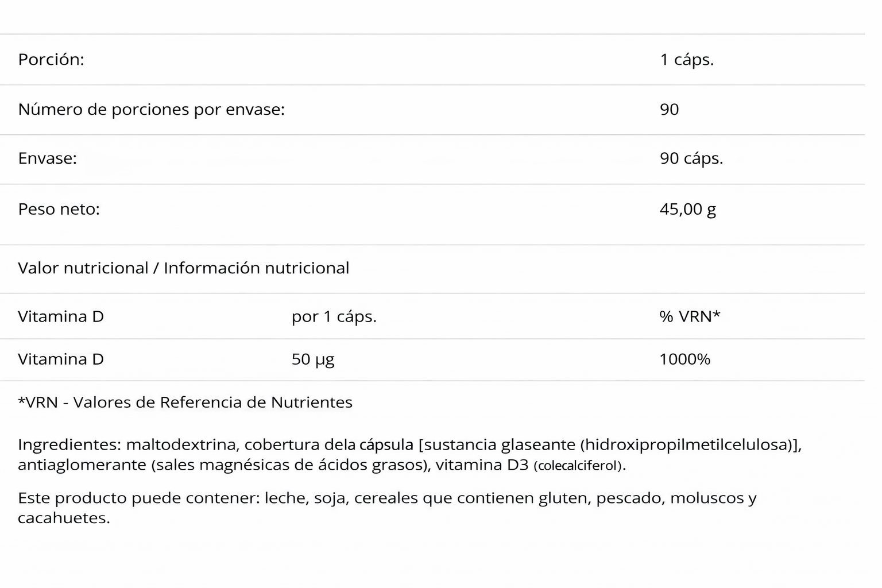Viewport: 882px width, 588px height.
Task: Click the 50 µg amount cell
Action: [x=312, y=359]
